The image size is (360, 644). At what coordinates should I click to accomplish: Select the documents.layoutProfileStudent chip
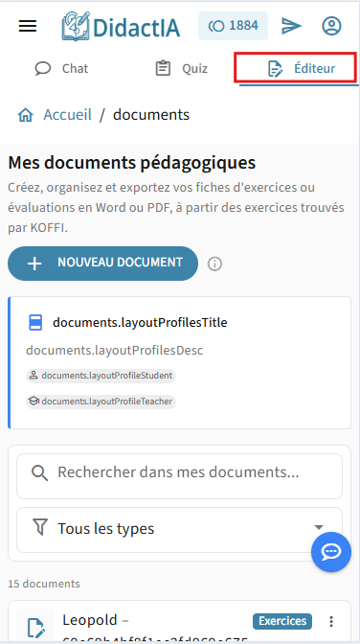(x=101, y=376)
